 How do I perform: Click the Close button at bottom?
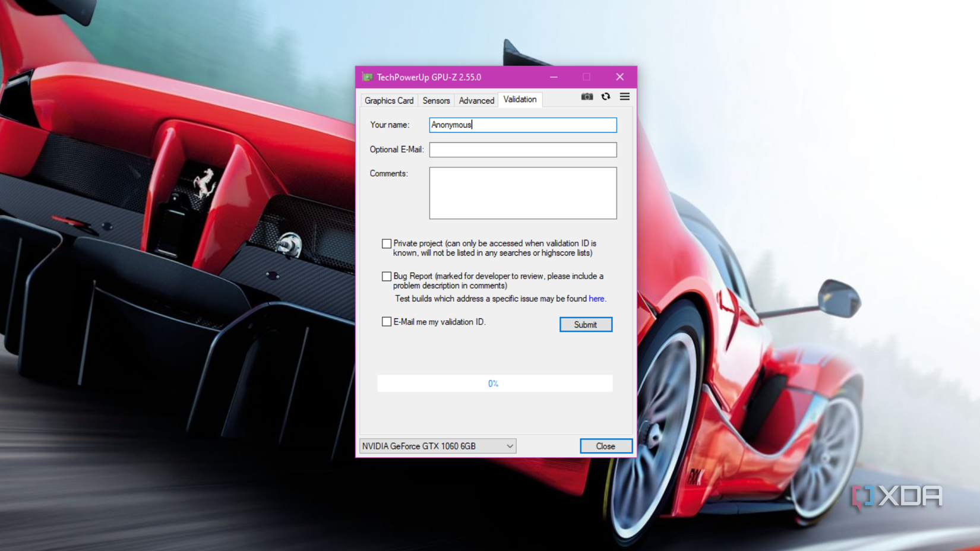[x=606, y=446]
